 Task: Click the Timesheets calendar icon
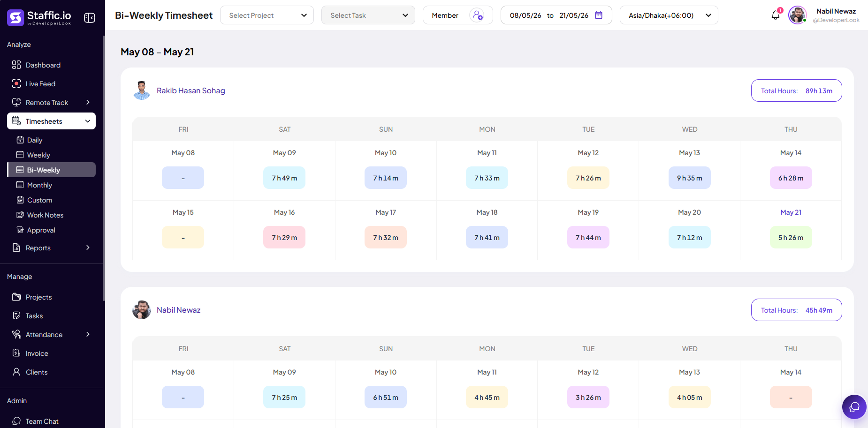[16, 121]
